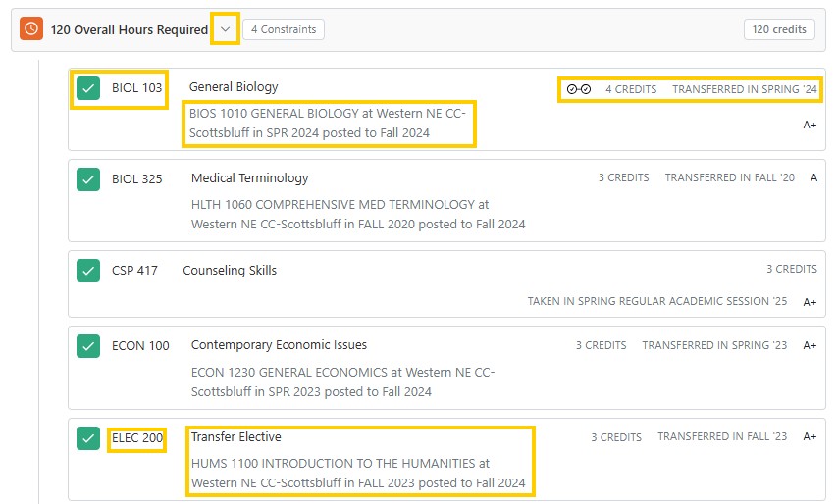Click the A grade for Medical Terminology
This screenshot has height=504, width=837.
coord(813,177)
